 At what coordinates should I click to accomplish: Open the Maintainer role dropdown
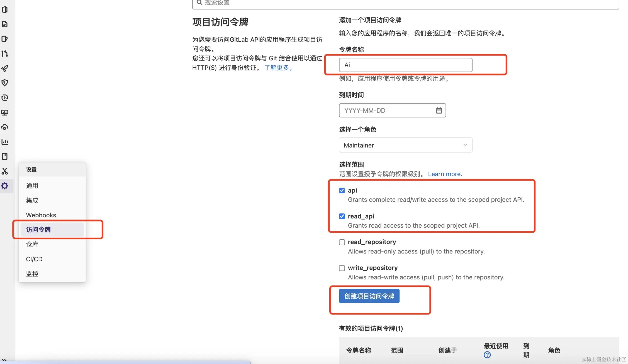pyautogui.click(x=405, y=145)
